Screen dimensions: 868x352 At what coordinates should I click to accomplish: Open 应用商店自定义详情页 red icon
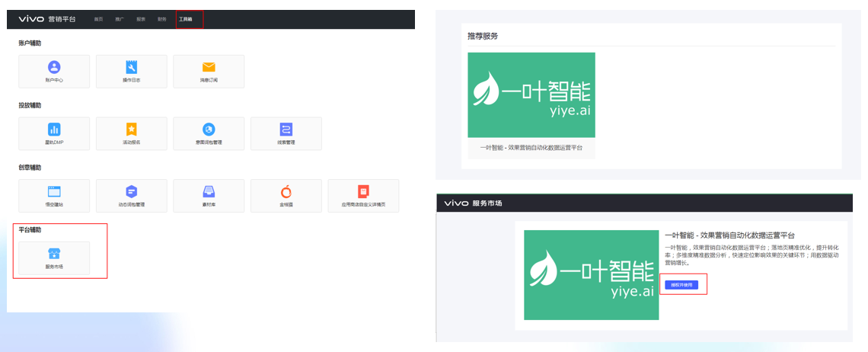click(363, 192)
